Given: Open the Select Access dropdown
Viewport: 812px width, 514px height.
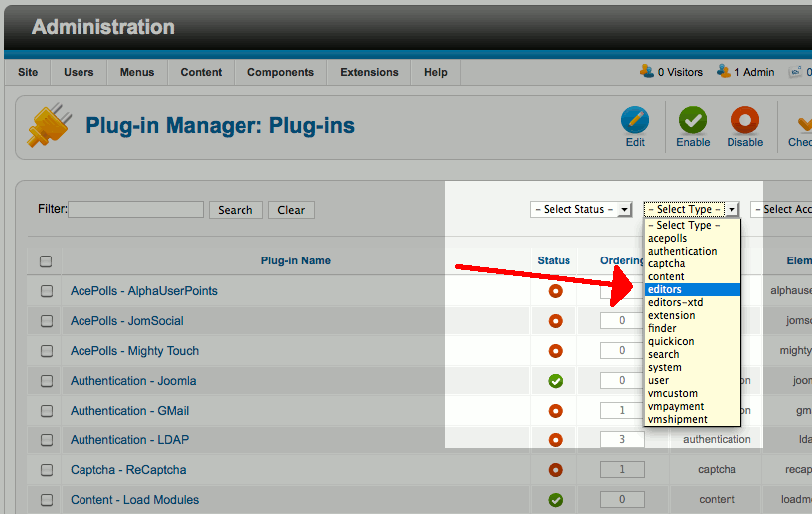Looking at the screenshot, I should (781, 209).
